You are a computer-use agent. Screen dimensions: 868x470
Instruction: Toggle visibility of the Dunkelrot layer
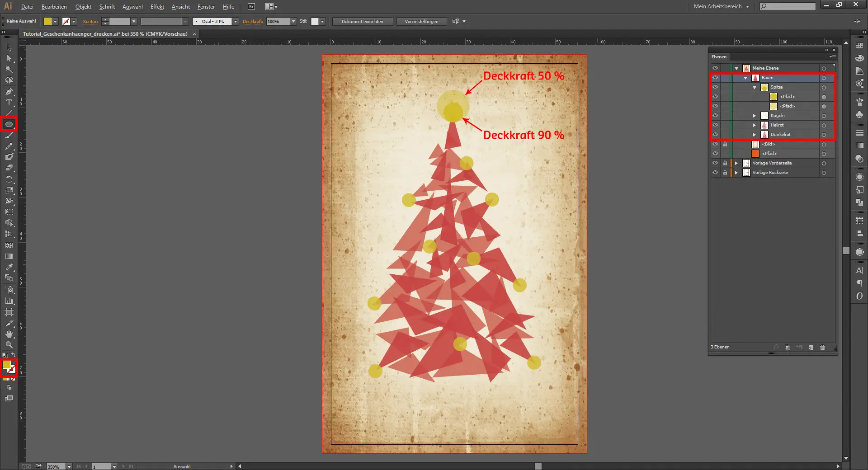[715, 135]
